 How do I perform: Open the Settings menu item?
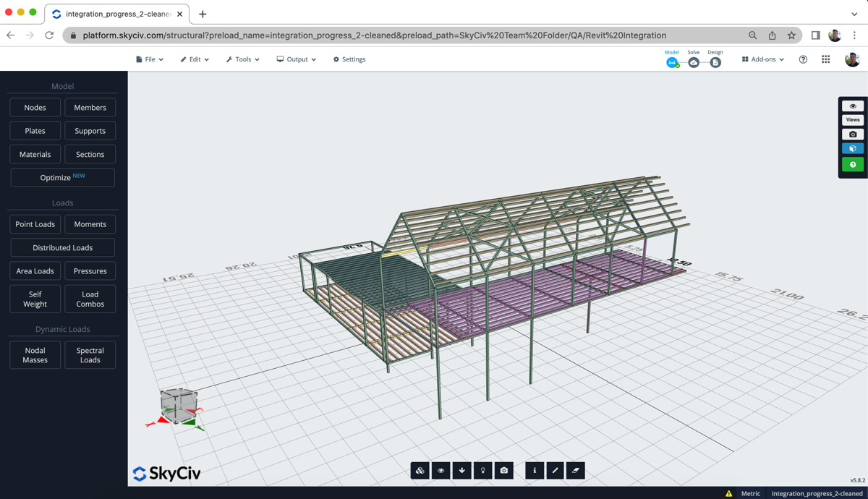[x=349, y=59]
